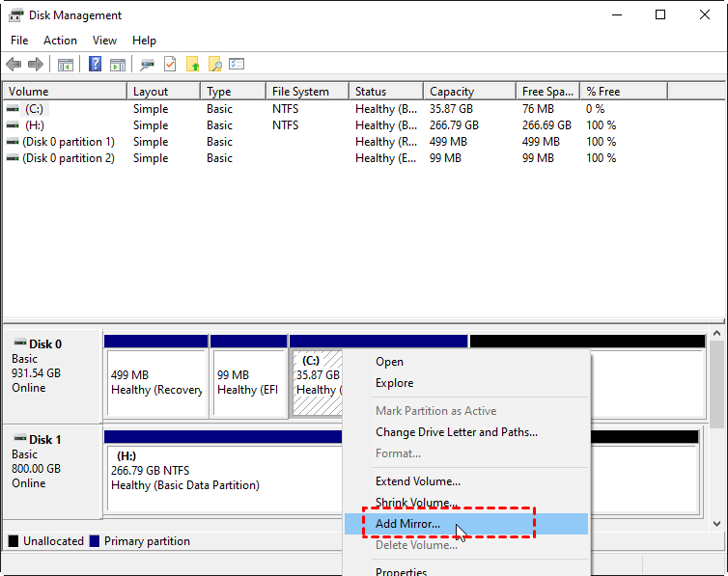
Task: Select Change Drive Letter and Paths
Action: click(x=466, y=432)
